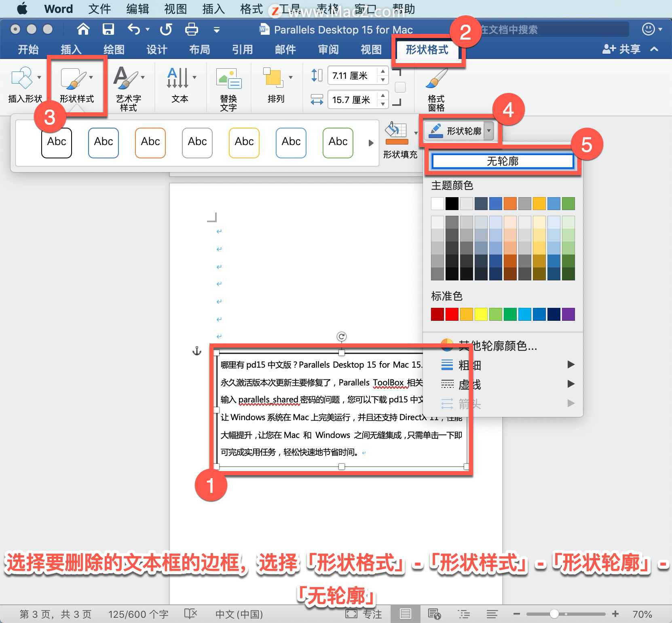Switch to the 插入 ribbon tab

pyautogui.click(x=71, y=49)
